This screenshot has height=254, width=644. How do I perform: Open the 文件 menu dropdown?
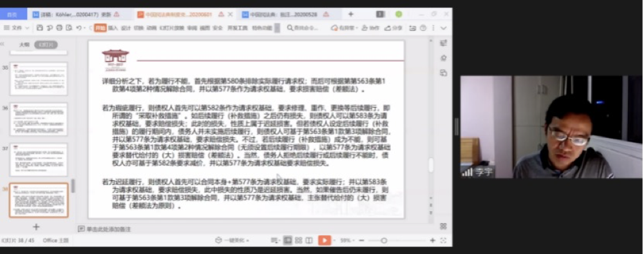click(x=17, y=28)
